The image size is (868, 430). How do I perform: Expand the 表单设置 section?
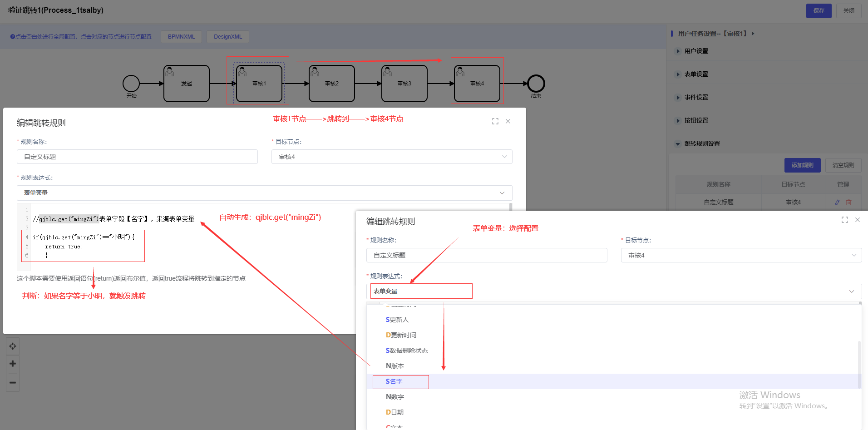point(696,74)
